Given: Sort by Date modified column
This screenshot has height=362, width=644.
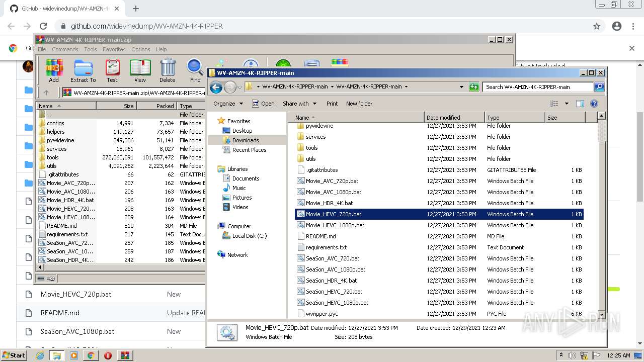Looking at the screenshot, I should (454, 118).
